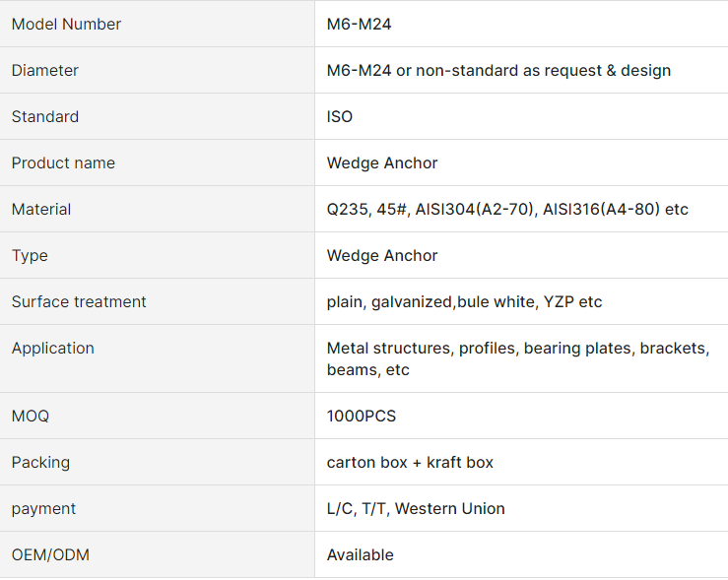Select the "Standard" label cell
The image size is (728, 580).
coord(45,117)
